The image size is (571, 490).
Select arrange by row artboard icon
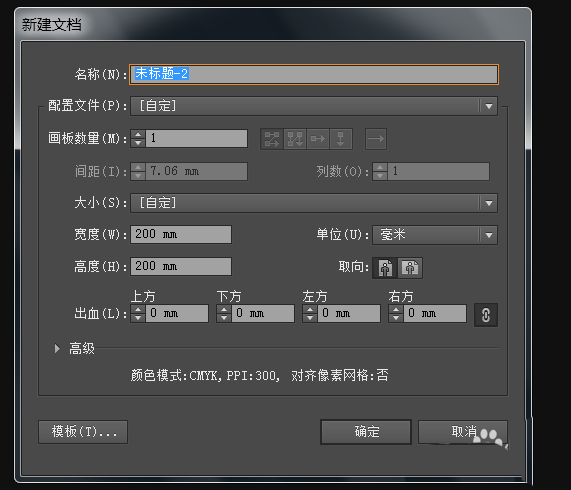tap(318, 139)
